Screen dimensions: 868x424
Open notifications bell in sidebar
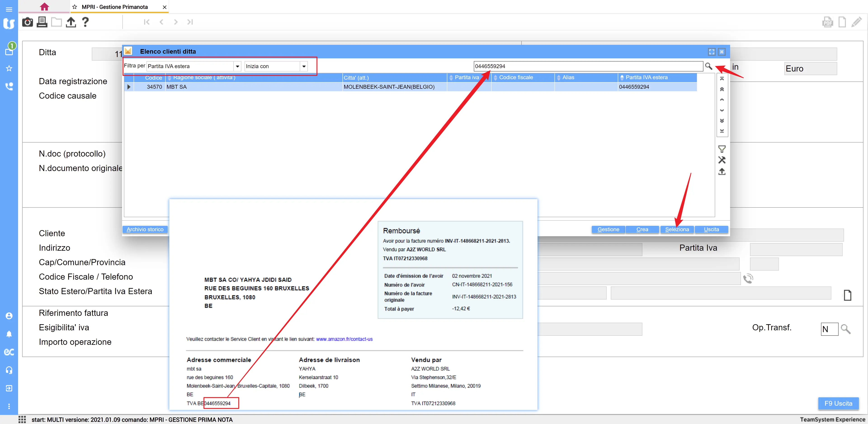point(9,334)
